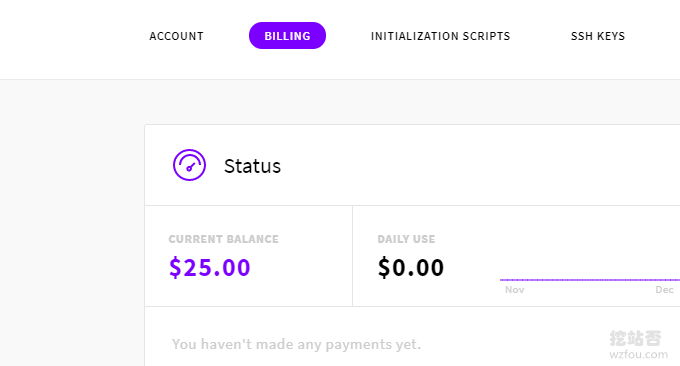This screenshot has height=366, width=680.
Task: Click blank Status header right of title
Action: 477,165
